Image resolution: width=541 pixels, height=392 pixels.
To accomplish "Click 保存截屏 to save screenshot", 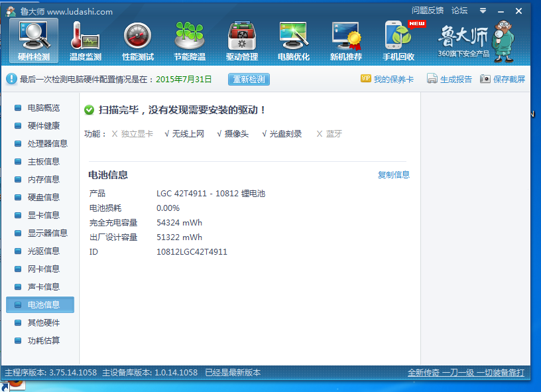I will [x=509, y=80].
